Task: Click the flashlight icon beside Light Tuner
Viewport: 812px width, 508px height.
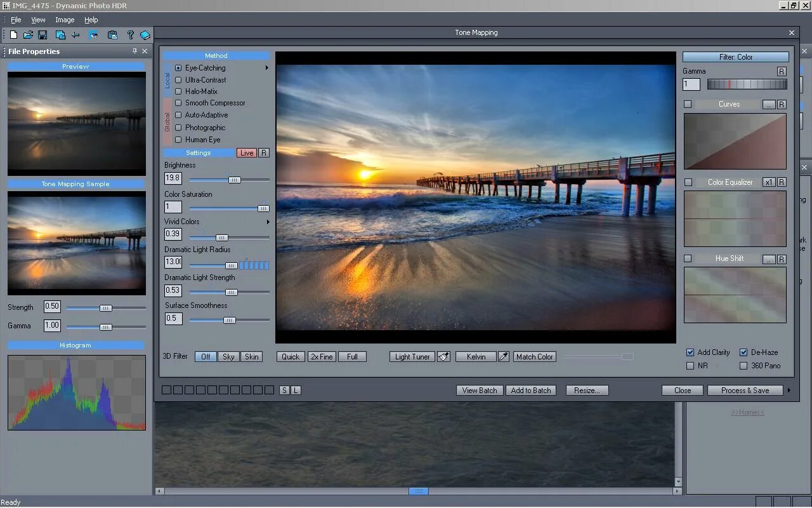Action: click(x=443, y=356)
